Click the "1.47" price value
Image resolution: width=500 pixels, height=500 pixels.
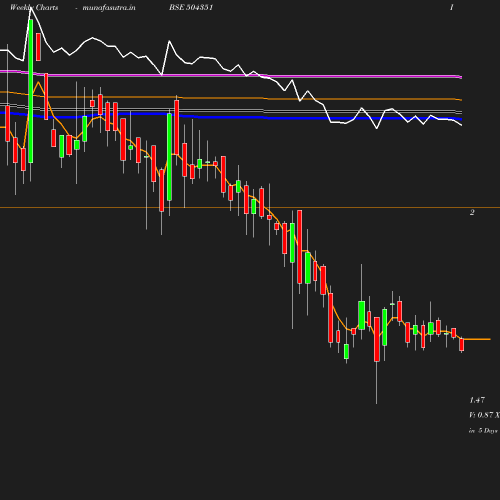[x=477, y=400]
